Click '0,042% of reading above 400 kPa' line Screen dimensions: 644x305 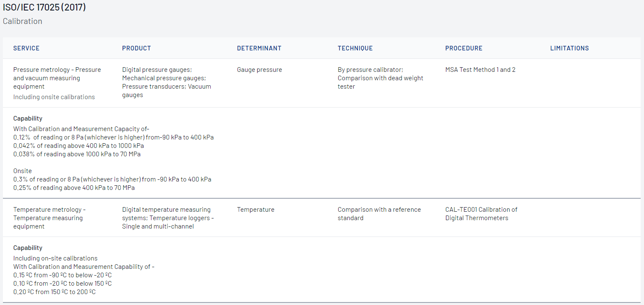(78, 146)
